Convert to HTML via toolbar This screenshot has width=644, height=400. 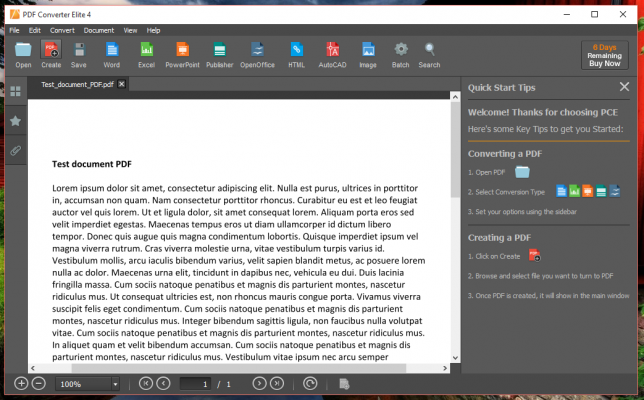(x=296, y=54)
